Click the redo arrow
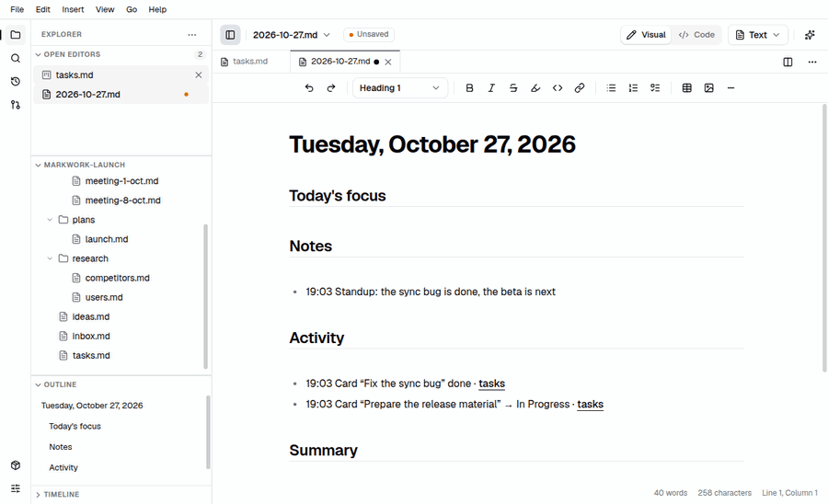Viewport: 828px width, 504px height. pyautogui.click(x=331, y=88)
